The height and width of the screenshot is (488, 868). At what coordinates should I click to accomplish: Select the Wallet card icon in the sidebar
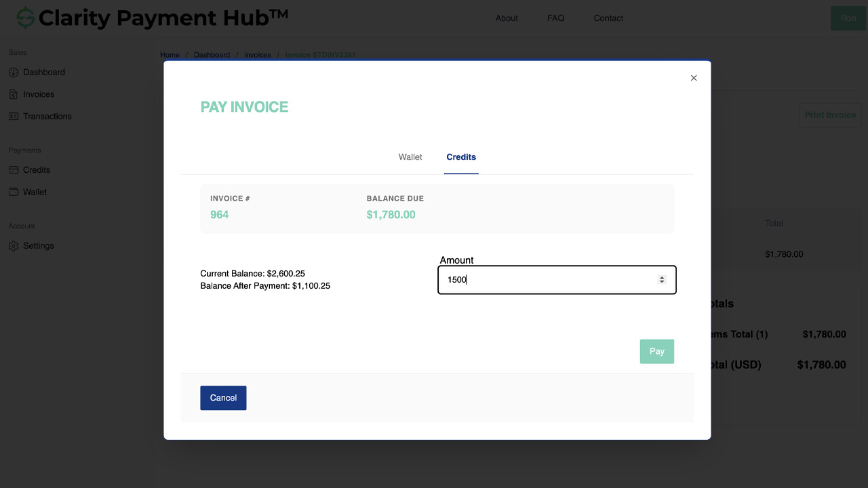tap(14, 192)
